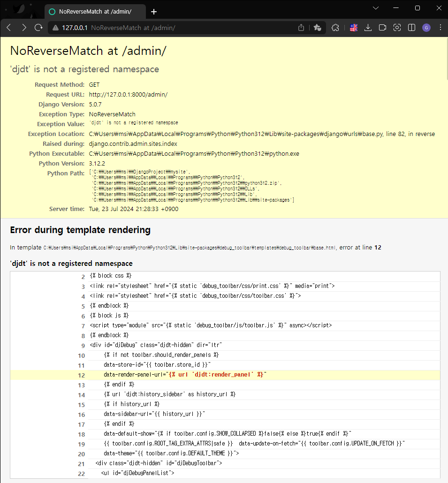Open the share page icon
The width and height of the screenshot is (448, 483).
(x=301, y=28)
